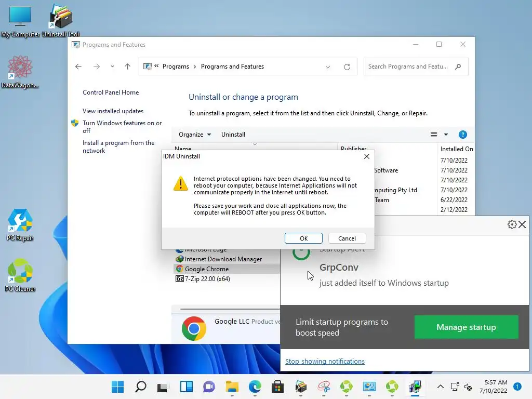
Task: Open clock and date 5:57 AM
Action: [x=494, y=387]
